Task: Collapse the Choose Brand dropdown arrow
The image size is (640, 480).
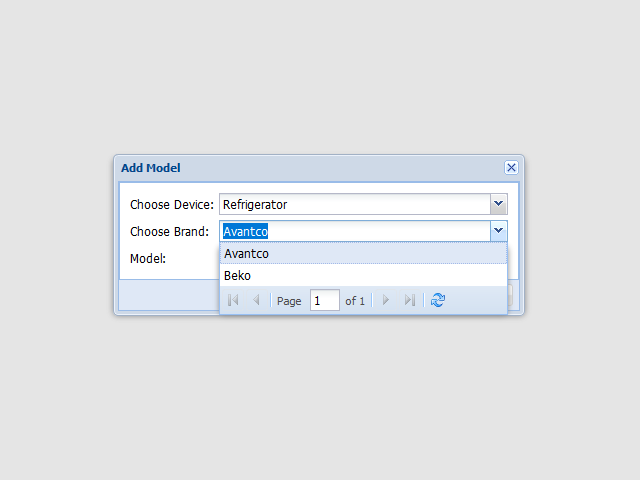Action: coord(499,231)
